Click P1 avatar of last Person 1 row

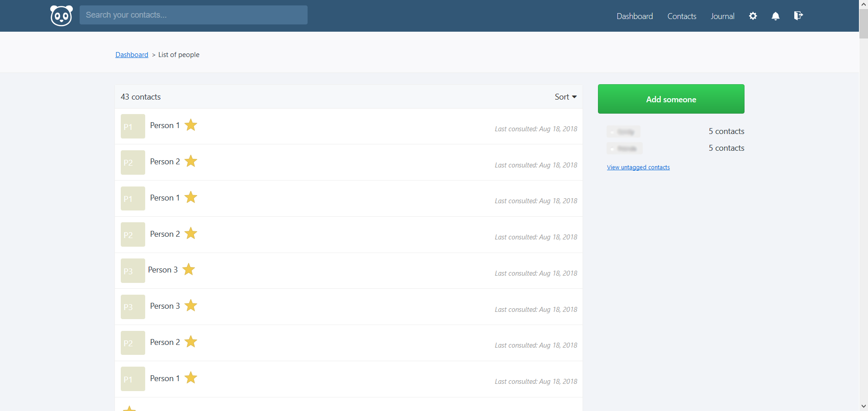coord(133,379)
